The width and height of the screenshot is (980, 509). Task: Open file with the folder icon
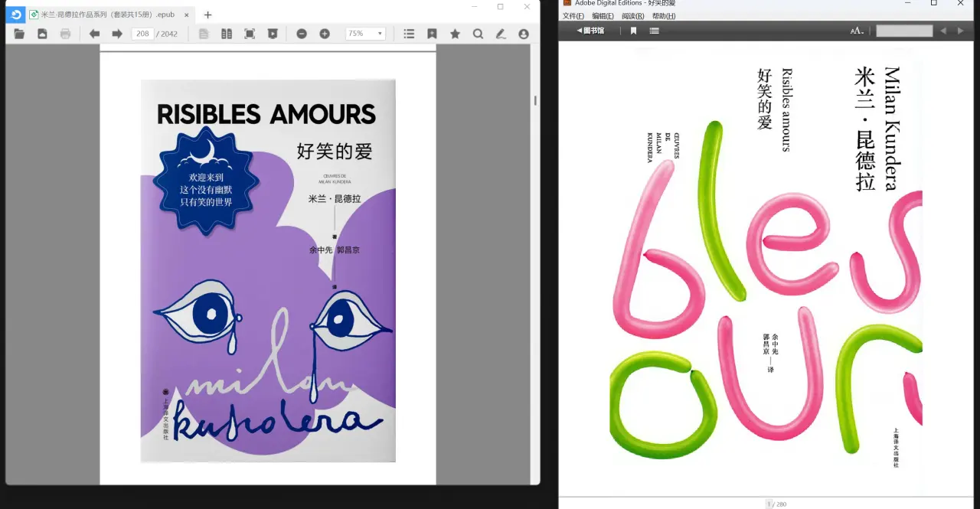[x=19, y=34]
